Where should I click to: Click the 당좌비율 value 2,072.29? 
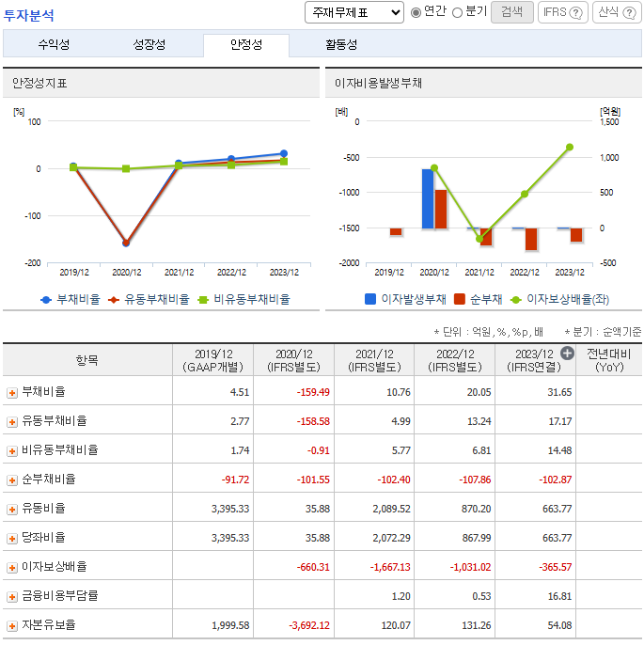pos(391,539)
